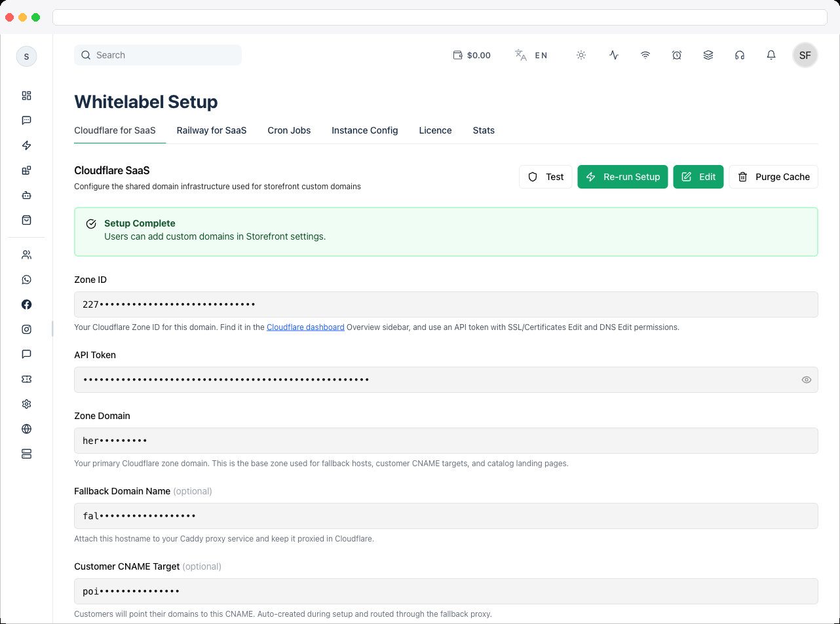840x624 pixels.
Task: Click the S workspace avatar in sidebar
Action: pyautogui.click(x=26, y=56)
